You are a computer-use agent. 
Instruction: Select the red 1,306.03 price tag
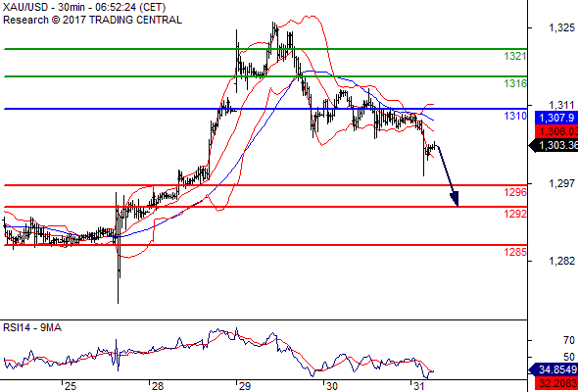click(x=555, y=131)
